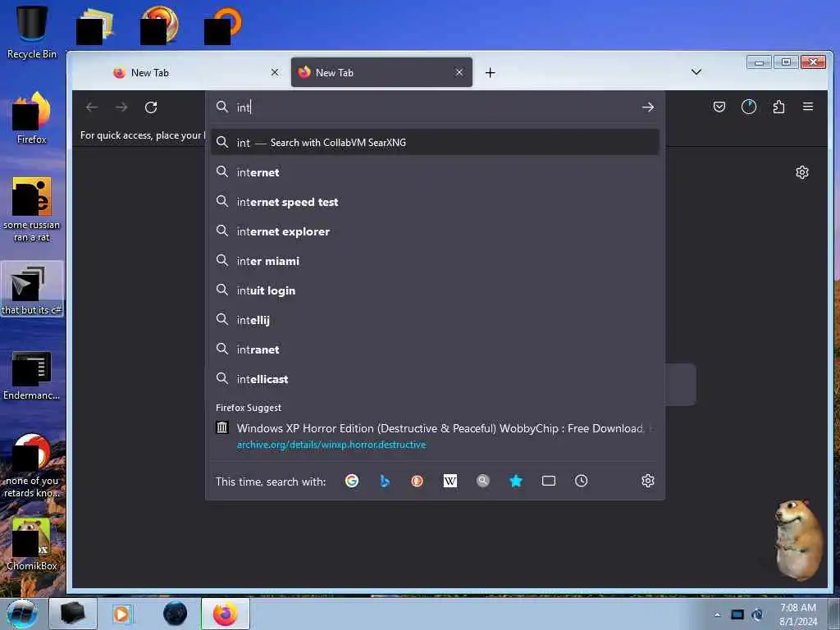Click the Firefox back arrow button
This screenshot has width=840, height=630.
click(92, 107)
